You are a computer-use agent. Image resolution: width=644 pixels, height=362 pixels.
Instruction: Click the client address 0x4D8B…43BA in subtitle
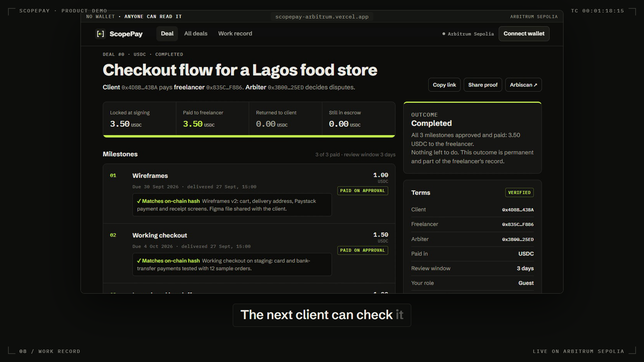click(139, 87)
